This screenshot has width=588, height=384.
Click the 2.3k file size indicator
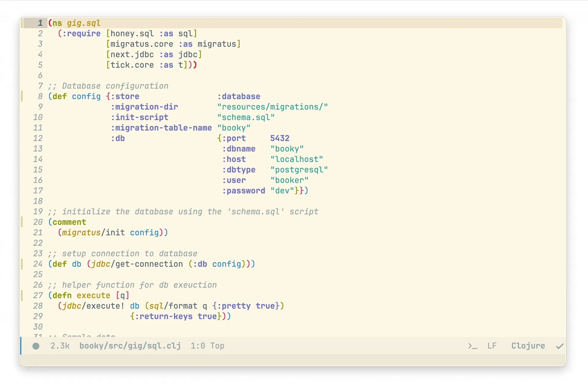(x=60, y=346)
